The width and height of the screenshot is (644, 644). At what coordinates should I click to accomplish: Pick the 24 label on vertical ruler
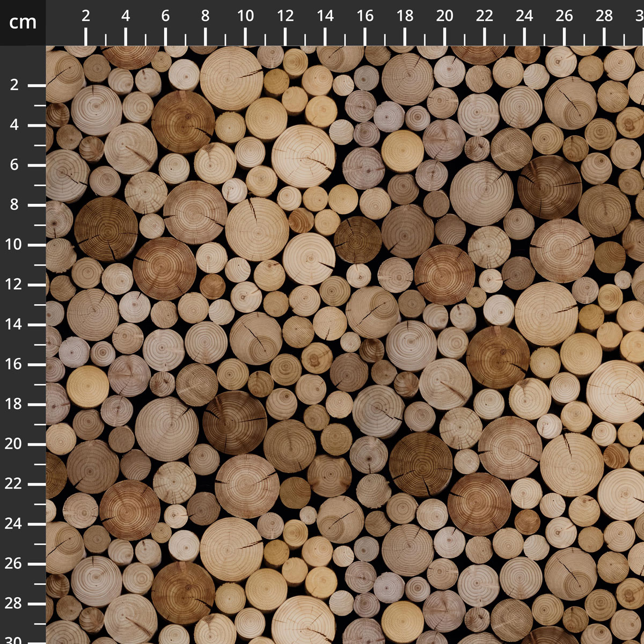pos(13,524)
